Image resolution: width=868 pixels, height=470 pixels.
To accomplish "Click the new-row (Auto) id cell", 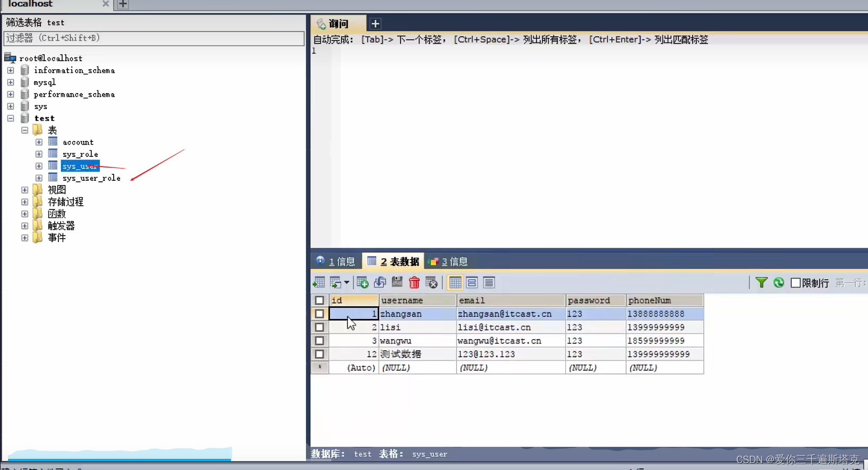I will [354, 367].
